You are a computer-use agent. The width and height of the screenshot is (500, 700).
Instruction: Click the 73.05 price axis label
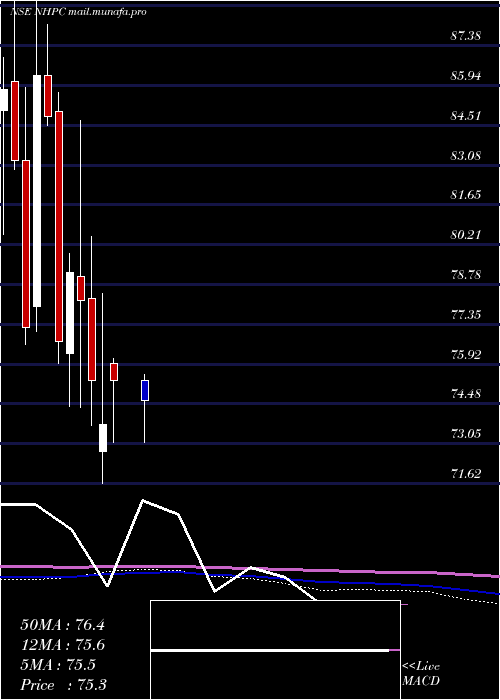[x=466, y=433]
